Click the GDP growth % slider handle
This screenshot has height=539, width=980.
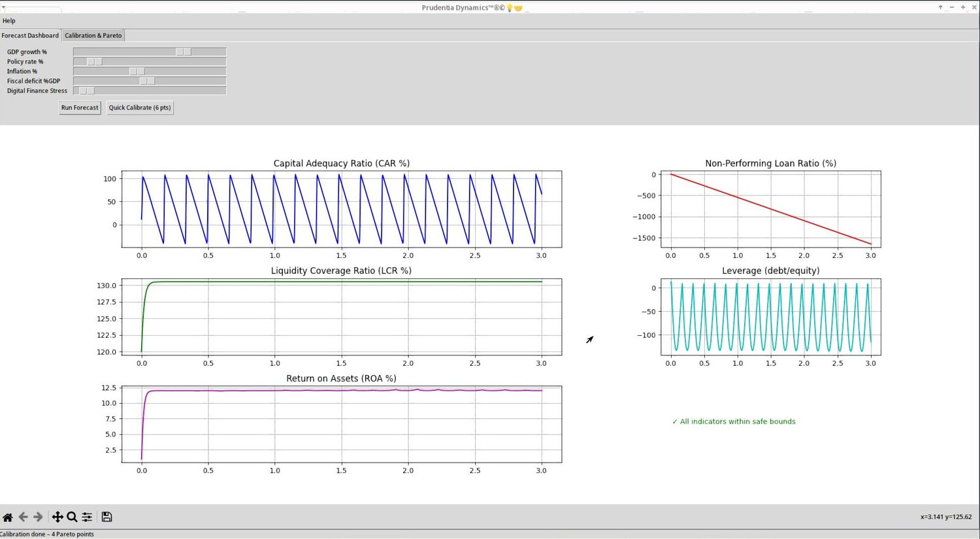[x=184, y=52]
